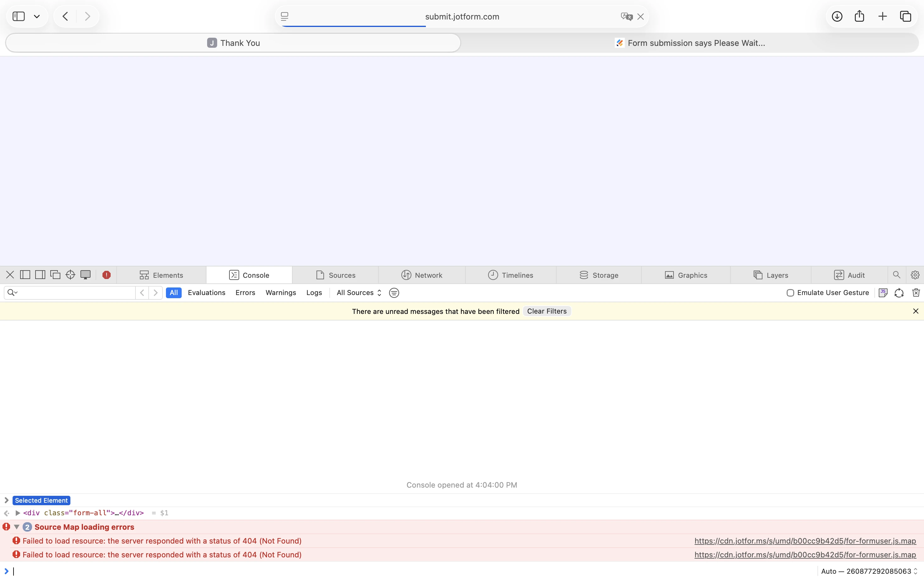
Task: Open the first for-formuser.js.map link
Action: tap(805, 541)
